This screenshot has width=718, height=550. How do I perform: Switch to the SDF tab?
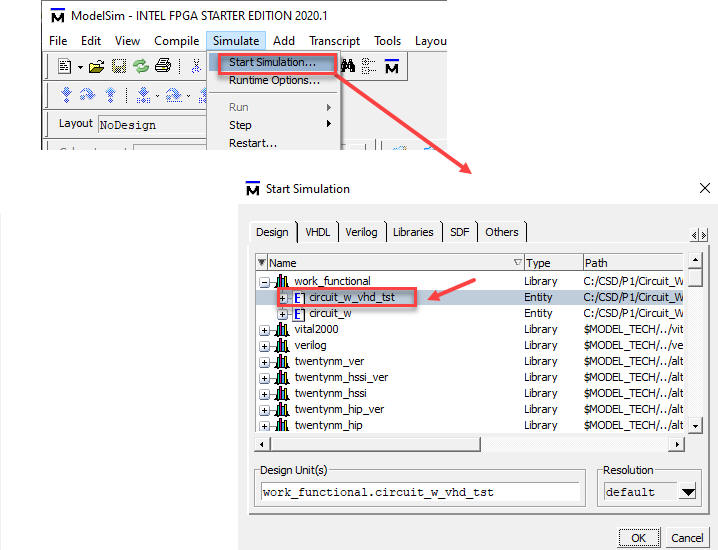click(x=460, y=232)
